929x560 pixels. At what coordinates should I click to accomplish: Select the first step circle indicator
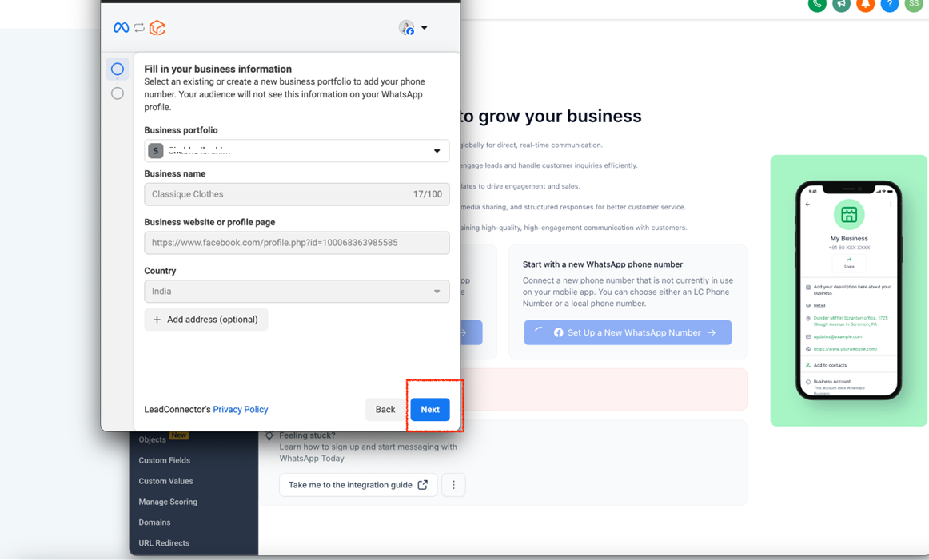click(118, 70)
